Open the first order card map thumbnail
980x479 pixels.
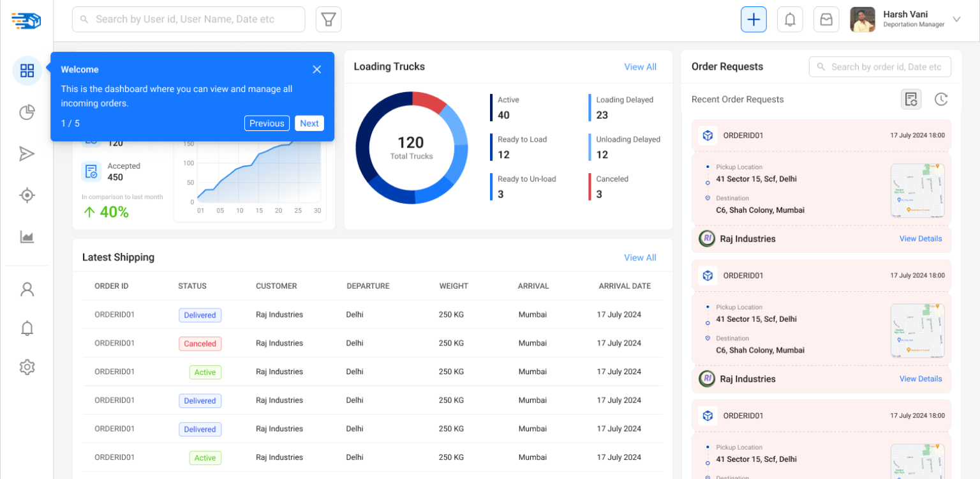click(x=917, y=191)
